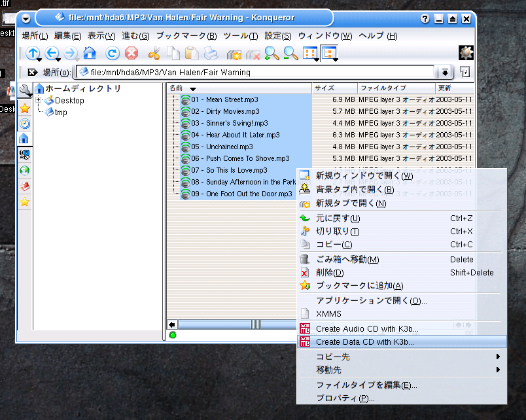Open the Web globe sidebar icon

25,170
